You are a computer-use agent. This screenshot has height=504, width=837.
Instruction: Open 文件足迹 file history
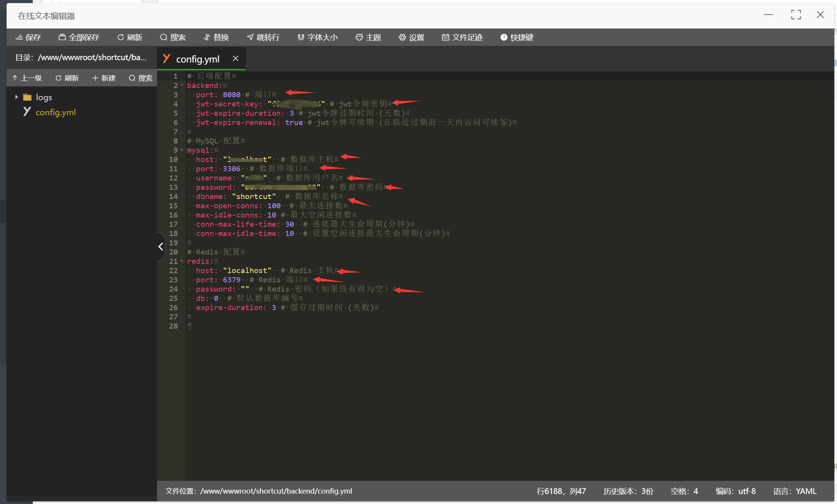tap(462, 37)
